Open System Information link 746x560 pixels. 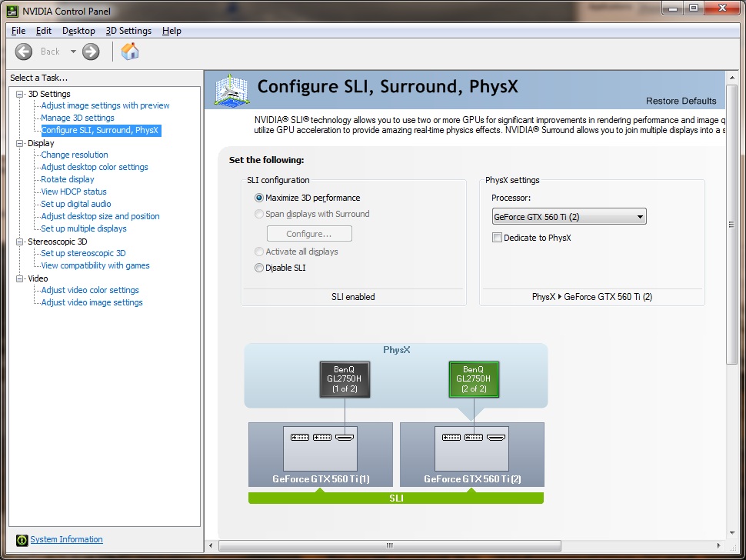pos(67,539)
